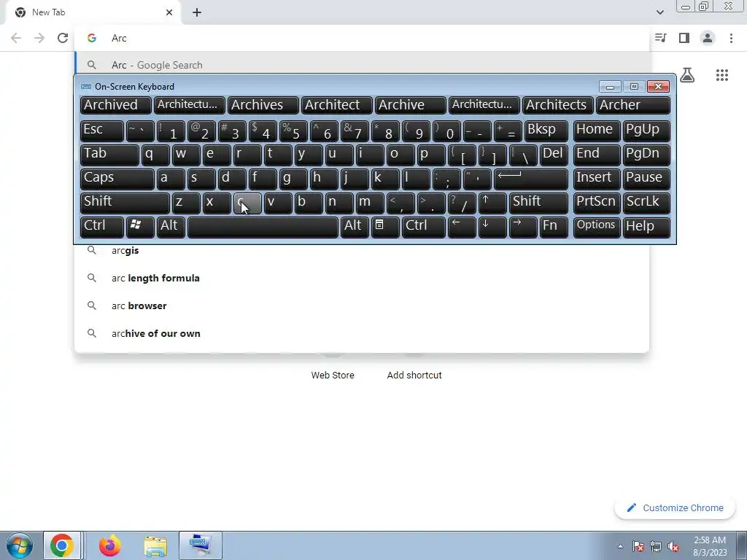The width and height of the screenshot is (747, 560).
Task: Click into the address bar showing Arc
Action: pos(362,38)
